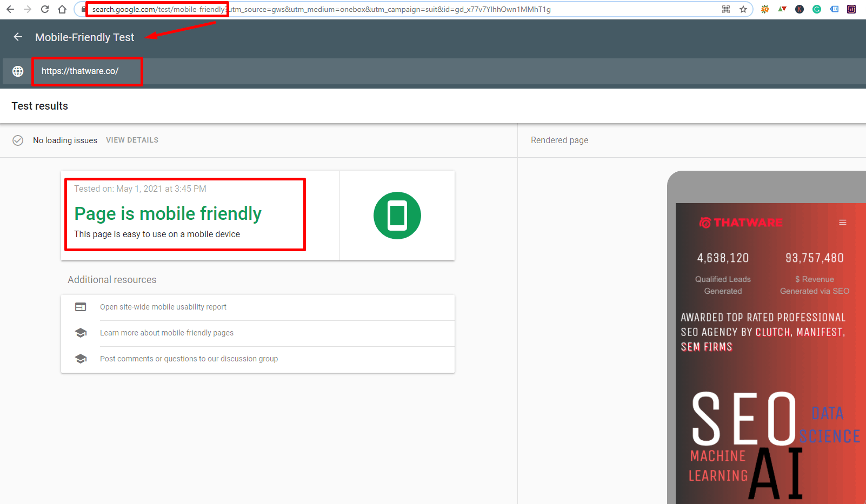Click the site-wide usability report icon
The image size is (866, 504).
pyautogui.click(x=81, y=307)
